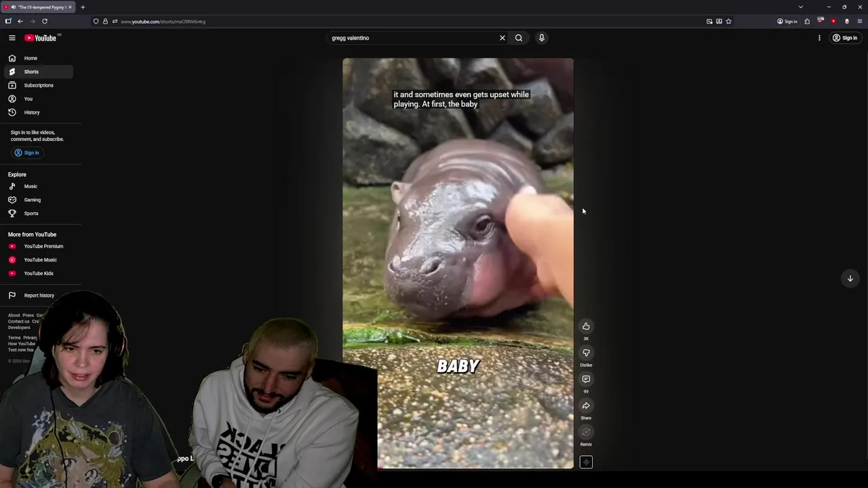Click the search magnifier button
Viewport: 868px width, 488px height.
click(x=519, y=38)
